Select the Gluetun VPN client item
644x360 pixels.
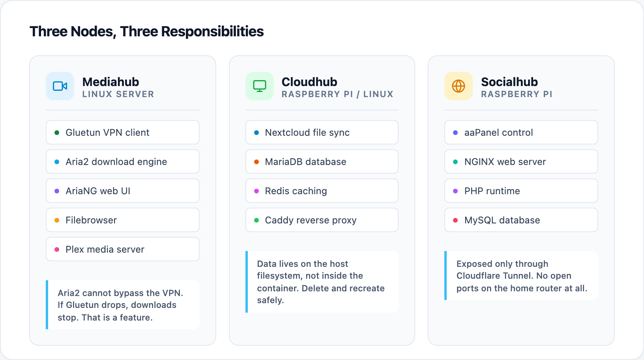pyautogui.click(x=123, y=132)
